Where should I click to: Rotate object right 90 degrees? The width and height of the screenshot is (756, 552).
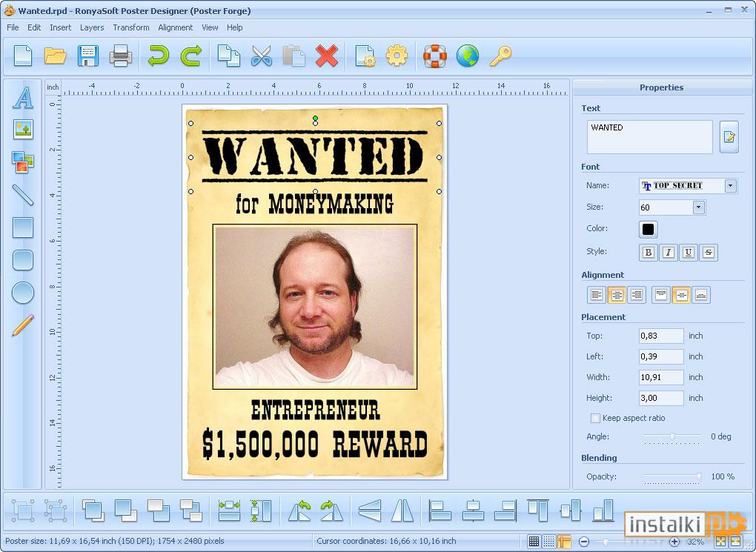(x=332, y=510)
